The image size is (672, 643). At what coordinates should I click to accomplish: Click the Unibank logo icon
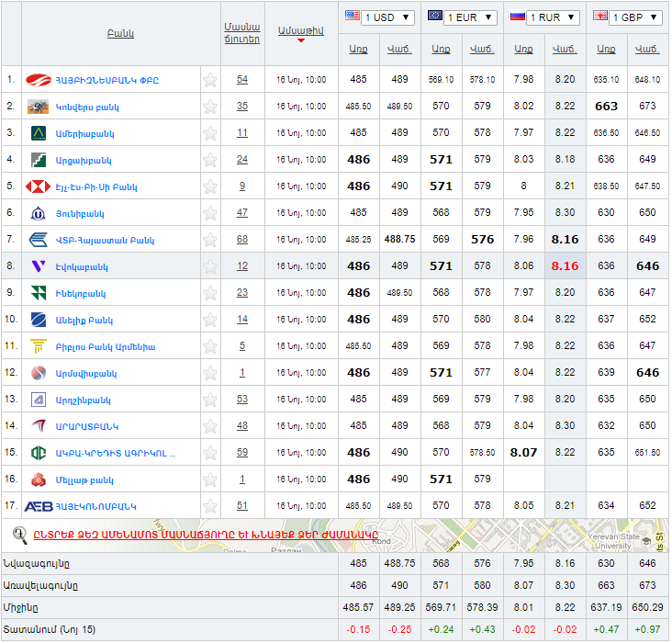click(x=39, y=213)
